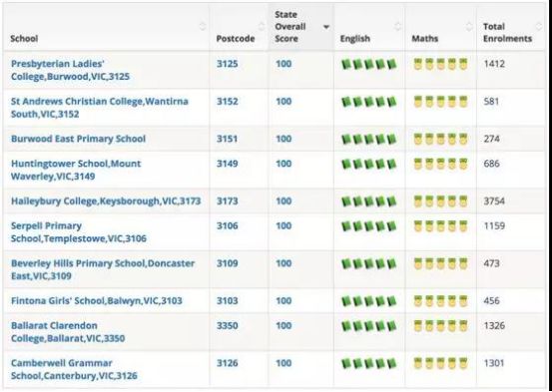Sort by English column arrows

[398, 26]
